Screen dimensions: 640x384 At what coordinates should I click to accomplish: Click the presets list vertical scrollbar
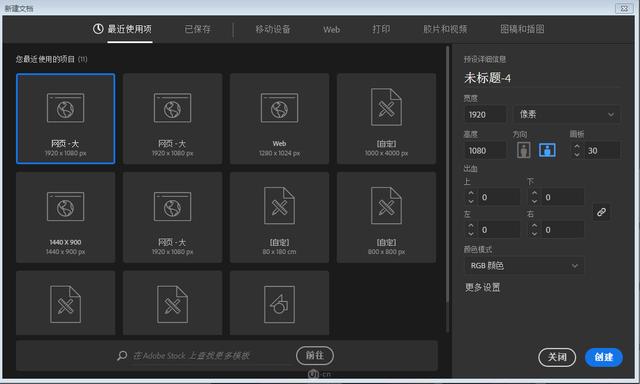(447, 175)
